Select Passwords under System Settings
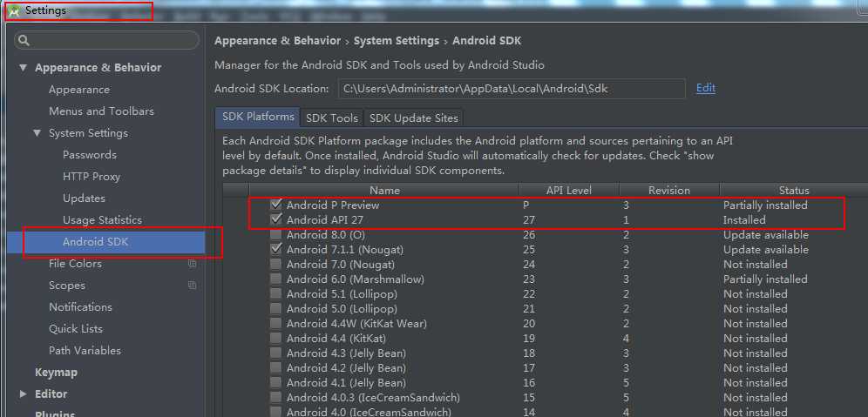 pos(90,155)
